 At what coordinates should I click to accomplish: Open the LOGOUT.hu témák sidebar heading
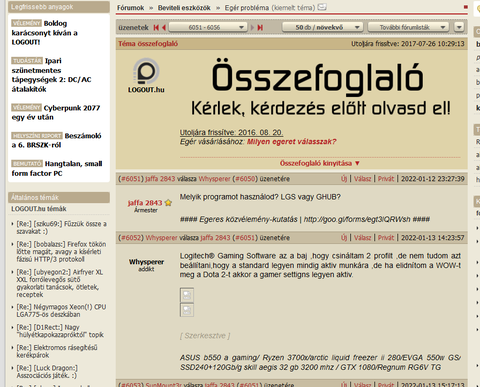[39, 209]
